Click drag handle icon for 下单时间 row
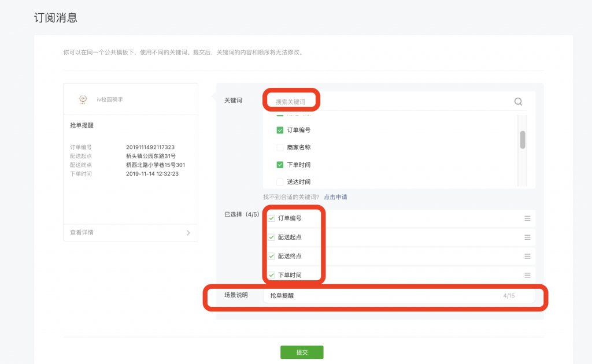This screenshot has width=592, height=364. (527, 275)
